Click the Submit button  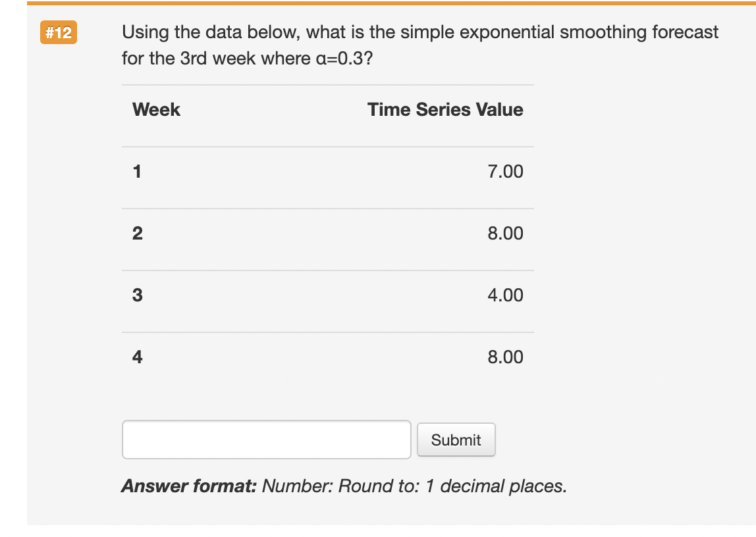point(456,439)
